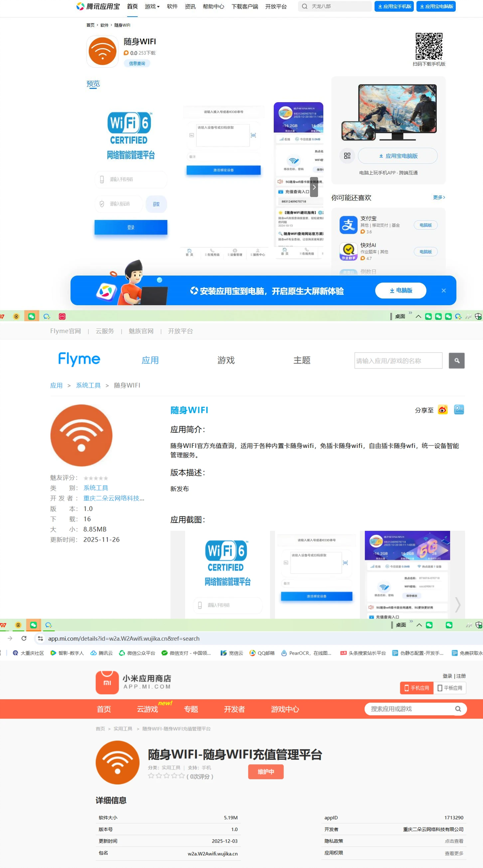Click the blue share icon beside Weibo
Viewport: 483px width, 868px height.
tap(459, 410)
